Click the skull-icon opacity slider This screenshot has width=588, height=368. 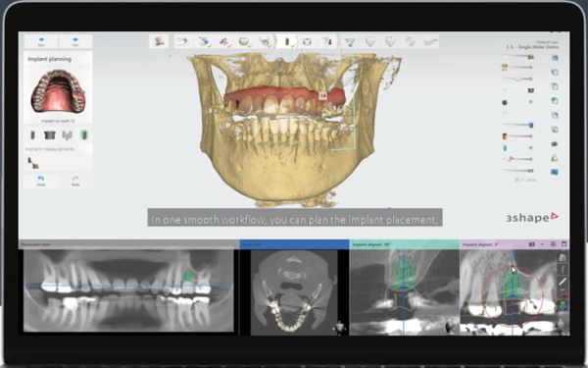point(517,67)
